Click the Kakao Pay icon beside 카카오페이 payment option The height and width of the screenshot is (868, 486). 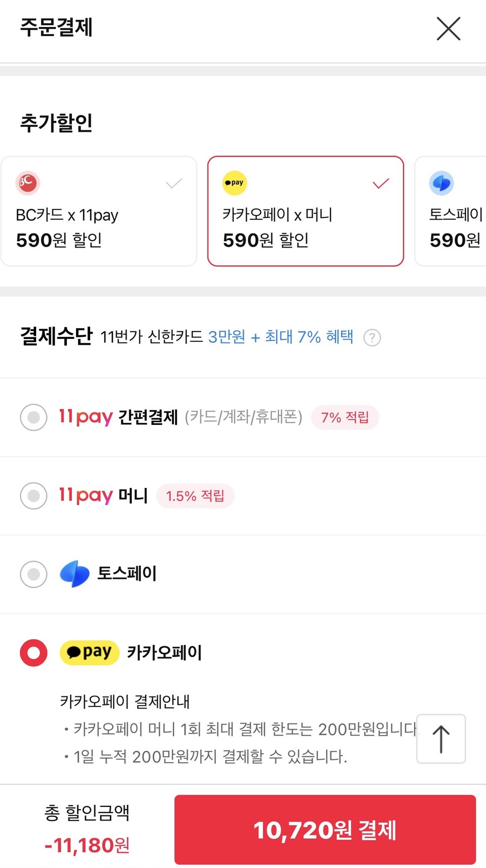tap(89, 653)
